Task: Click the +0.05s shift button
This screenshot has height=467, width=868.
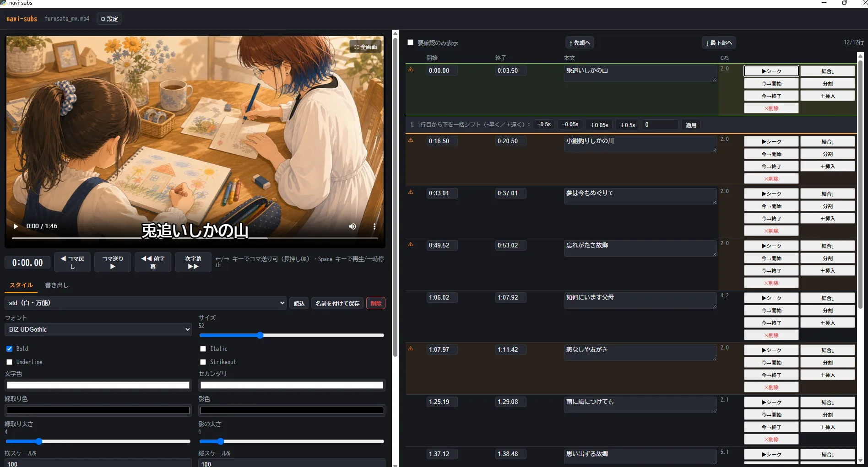Action: coord(599,125)
